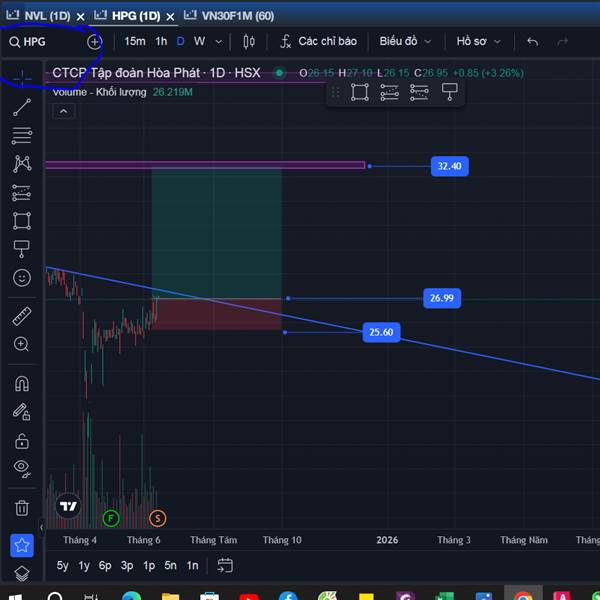Click the orange S event marker
This screenshot has width=600, height=600.
click(x=158, y=518)
